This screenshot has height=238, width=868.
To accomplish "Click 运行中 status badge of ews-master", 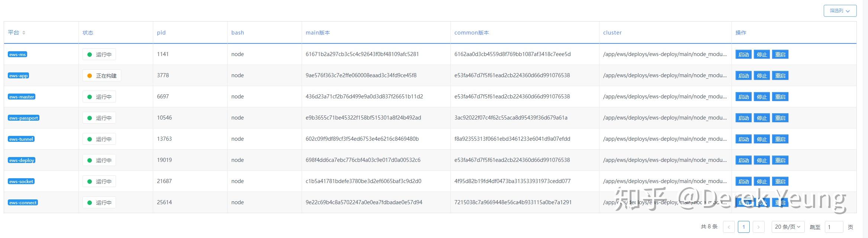I will 99,97.
